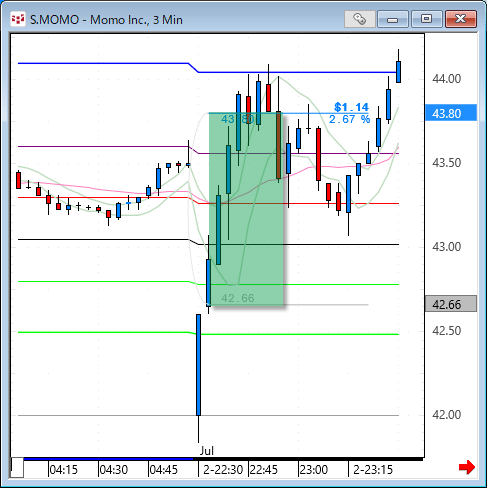This screenshot has height=488, width=487.
Task: Click the red scroll-right arrow
Action: click(466, 467)
